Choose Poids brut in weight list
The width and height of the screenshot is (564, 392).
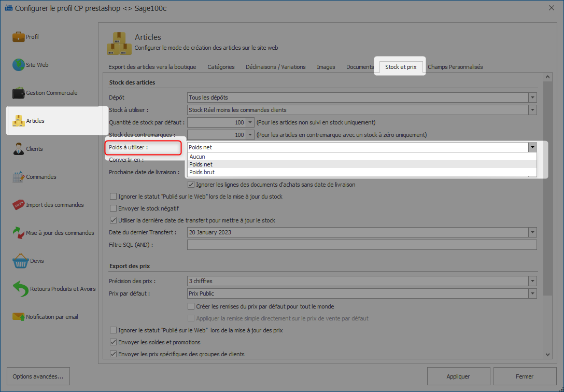tap(362, 172)
